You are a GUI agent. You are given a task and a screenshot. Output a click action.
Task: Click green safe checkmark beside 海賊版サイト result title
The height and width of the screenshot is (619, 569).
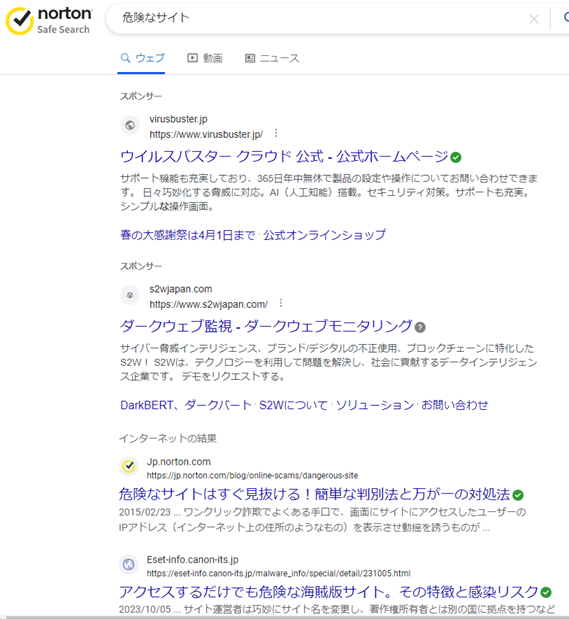point(546,592)
